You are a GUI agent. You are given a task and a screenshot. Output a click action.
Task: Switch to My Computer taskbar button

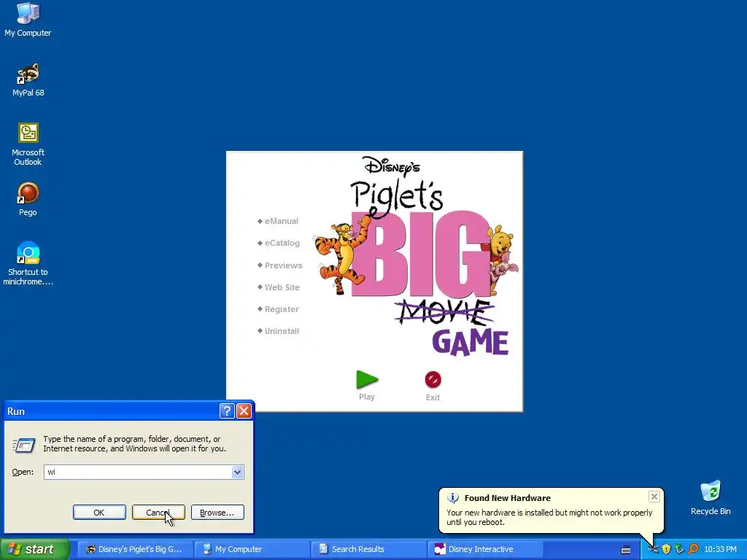(x=252, y=549)
